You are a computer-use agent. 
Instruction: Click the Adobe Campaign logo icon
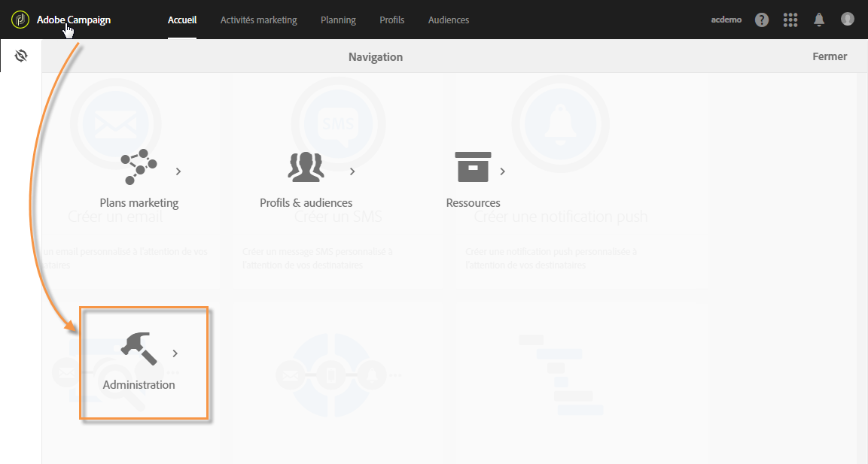20,20
